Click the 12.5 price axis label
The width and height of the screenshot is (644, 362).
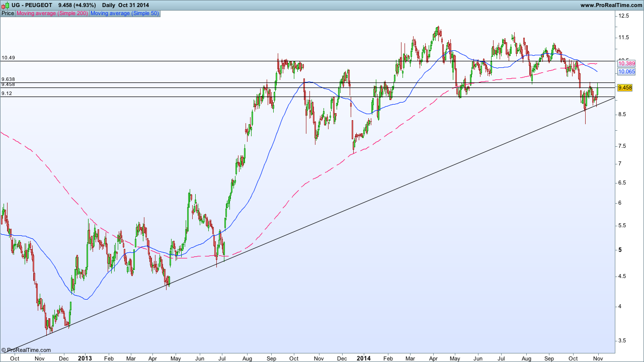click(x=624, y=16)
